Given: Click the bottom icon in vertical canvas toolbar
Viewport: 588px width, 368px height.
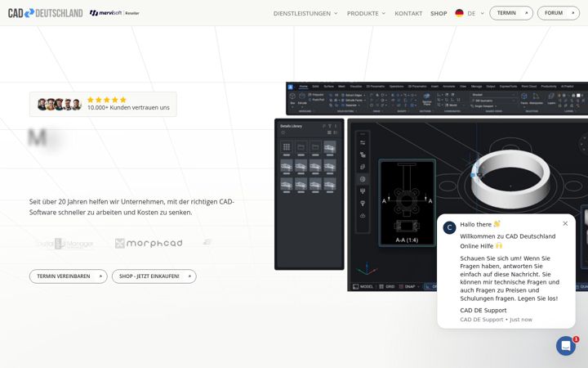Looking at the screenshot, I should point(363,216).
